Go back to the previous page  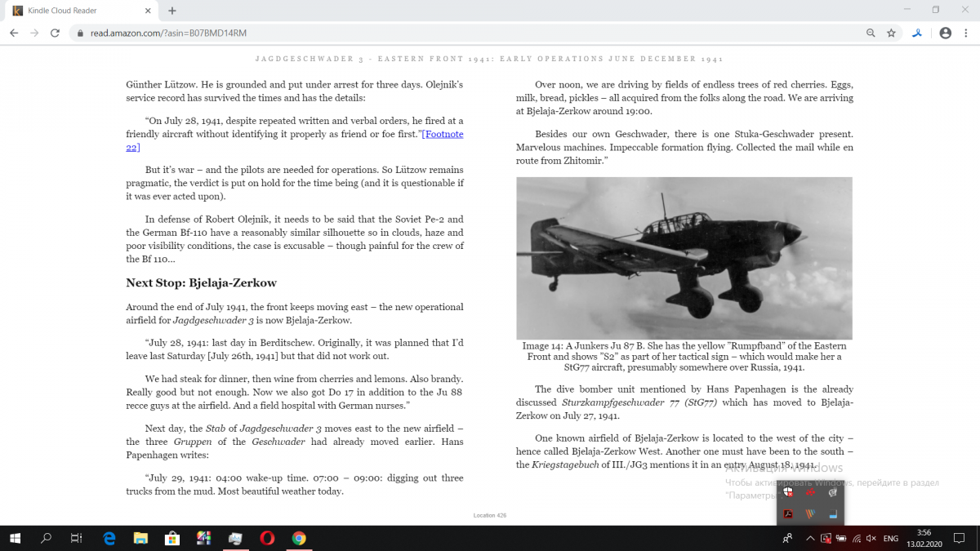pyautogui.click(x=14, y=33)
